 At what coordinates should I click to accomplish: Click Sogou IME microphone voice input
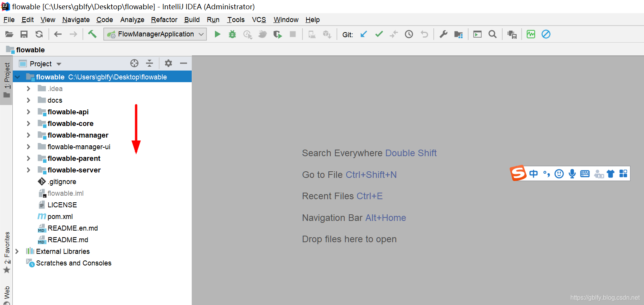(x=572, y=174)
